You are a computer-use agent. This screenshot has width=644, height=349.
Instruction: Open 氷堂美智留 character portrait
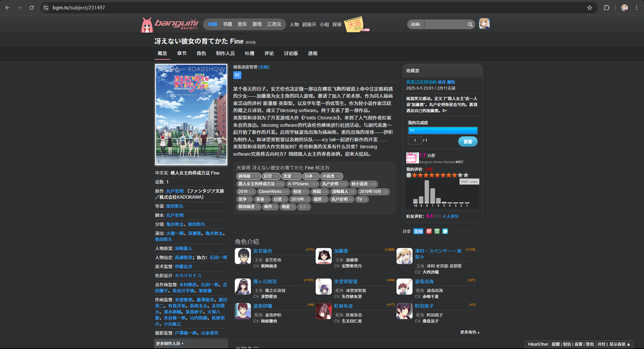pyautogui.click(x=324, y=287)
